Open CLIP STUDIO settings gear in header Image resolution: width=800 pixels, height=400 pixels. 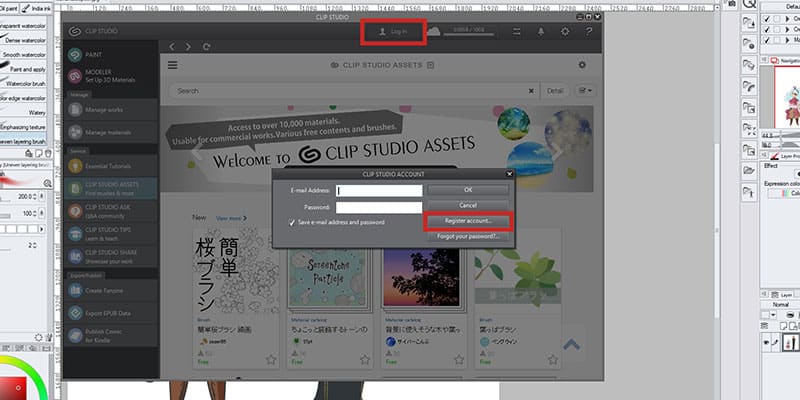click(565, 32)
